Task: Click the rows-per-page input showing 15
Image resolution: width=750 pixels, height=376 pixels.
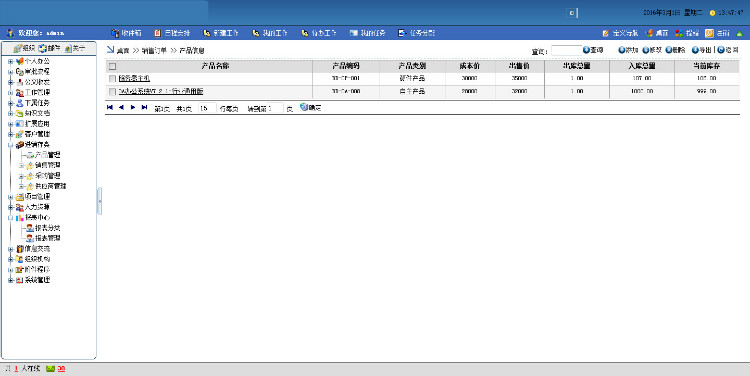Action: [207, 108]
